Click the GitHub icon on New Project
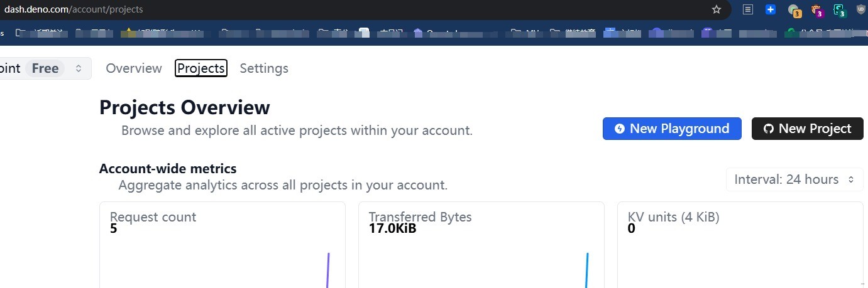The image size is (868, 288). click(768, 129)
